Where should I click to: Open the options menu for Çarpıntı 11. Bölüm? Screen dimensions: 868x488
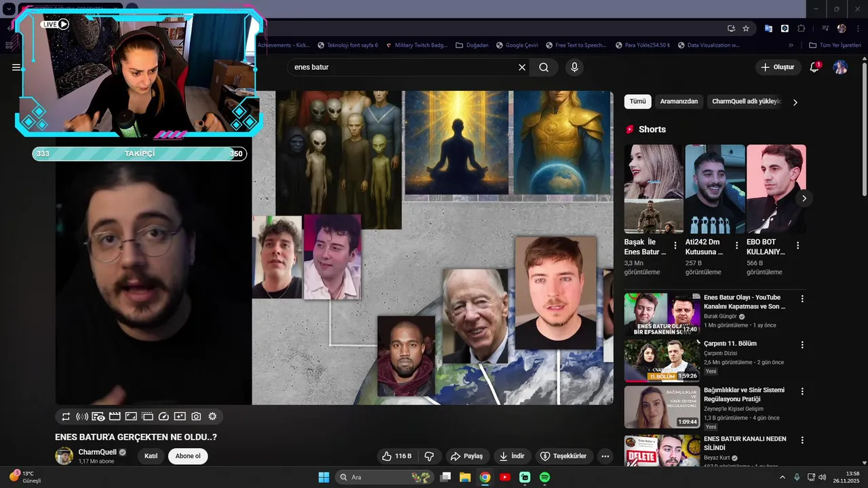(802, 344)
